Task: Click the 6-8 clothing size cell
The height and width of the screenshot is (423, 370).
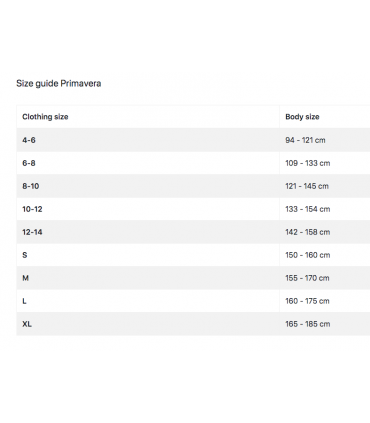Action: pyautogui.click(x=29, y=163)
